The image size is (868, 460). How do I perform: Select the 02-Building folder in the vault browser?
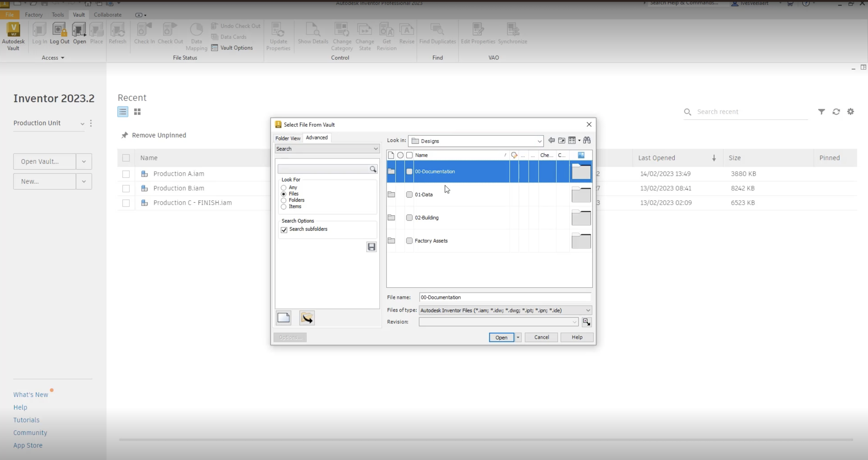[426, 218]
